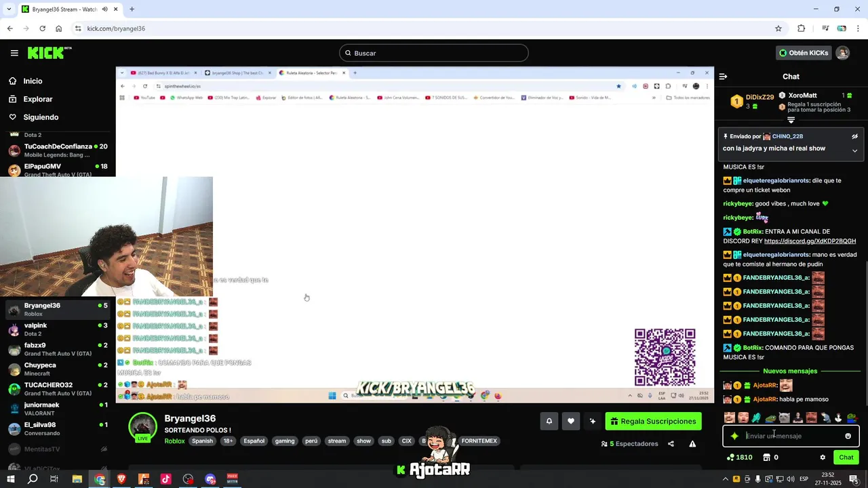Select the gray cat quick emote
The image size is (868, 488).
[784, 418]
